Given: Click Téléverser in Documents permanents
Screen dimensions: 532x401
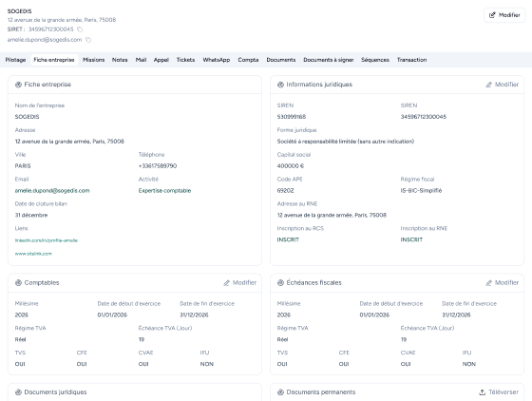Looking at the screenshot, I should (x=499, y=392).
